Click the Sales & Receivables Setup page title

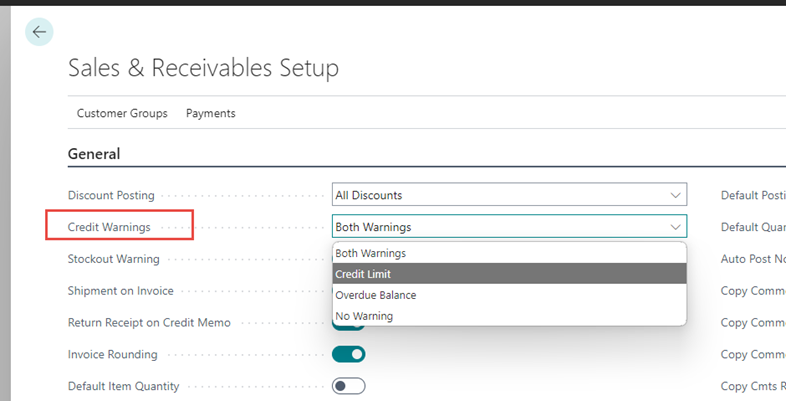(203, 68)
